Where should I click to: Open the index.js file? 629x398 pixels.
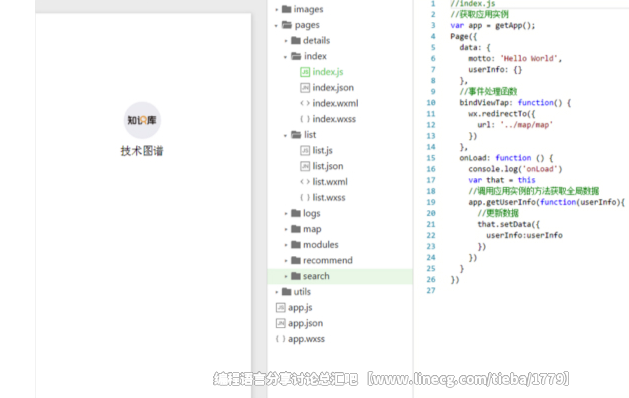click(x=328, y=72)
